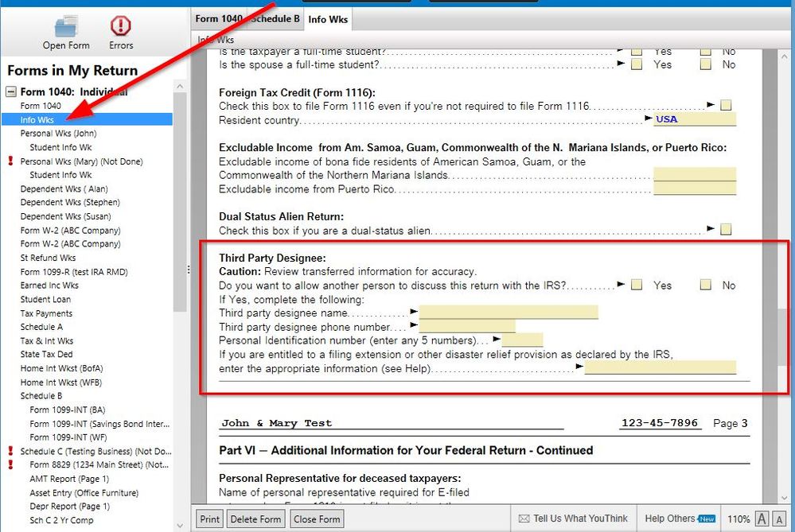The width and height of the screenshot is (795, 532).
Task: Click red error icon beside Personal Wks (Mary)
Action: pos(10,161)
